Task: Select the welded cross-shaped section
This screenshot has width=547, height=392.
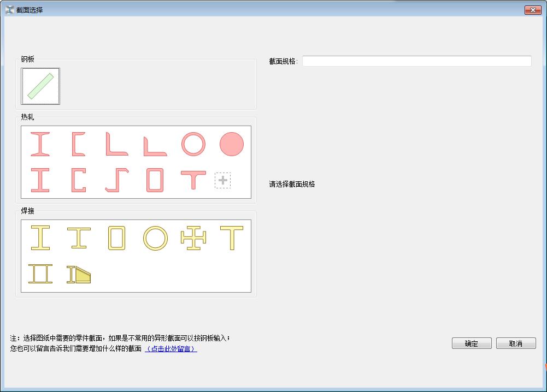Action: [x=193, y=238]
